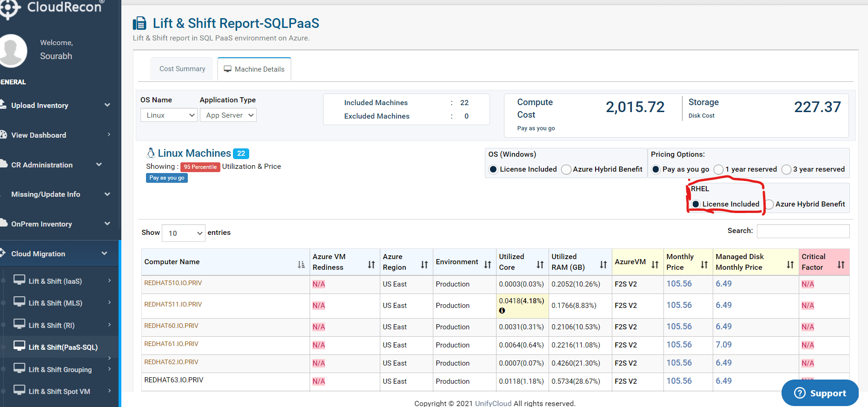This screenshot has height=407, width=868.
Task: Click the monitor icon for Lift & Shift (RI)
Action: click(19, 324)
